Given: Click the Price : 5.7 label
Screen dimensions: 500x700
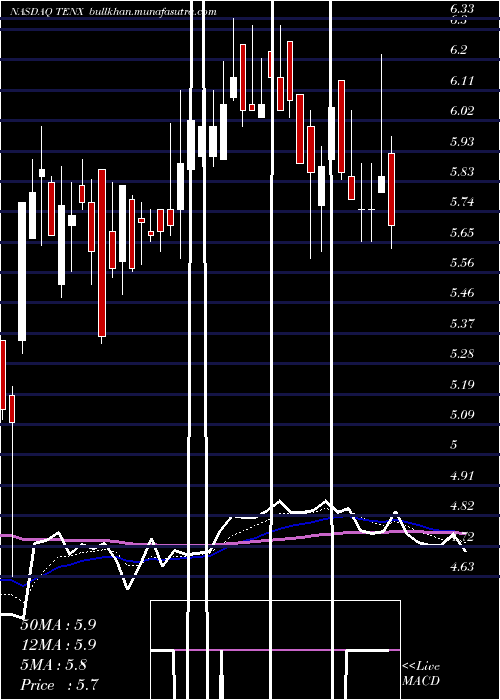Looking at the screenshot, I should 59,685.
